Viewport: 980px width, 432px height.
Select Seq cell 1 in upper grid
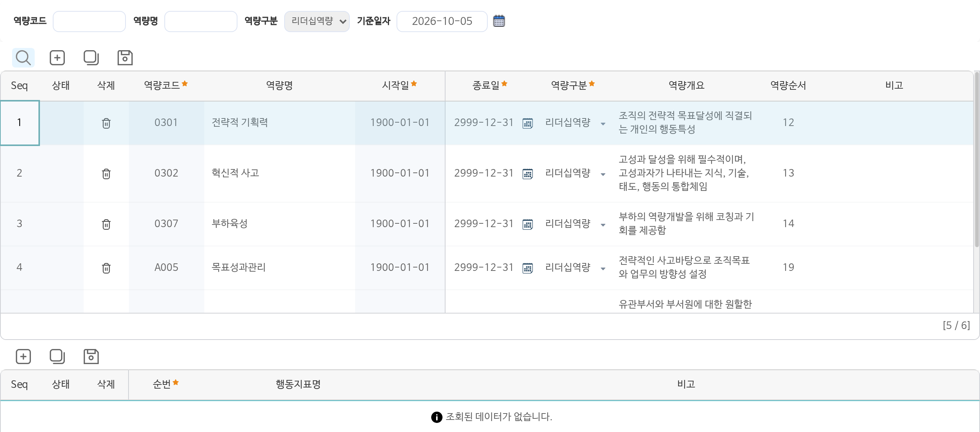pos(19,123)
